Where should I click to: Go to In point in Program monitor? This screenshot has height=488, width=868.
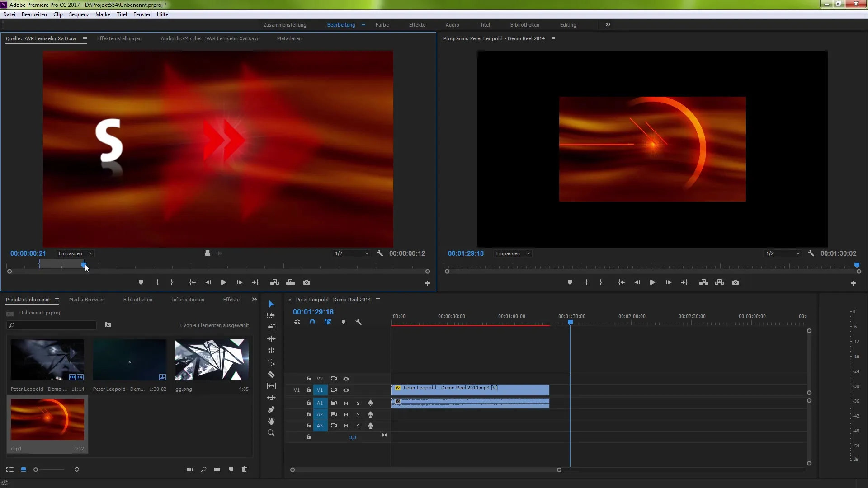pyautogui.click(x=622, y=282)
